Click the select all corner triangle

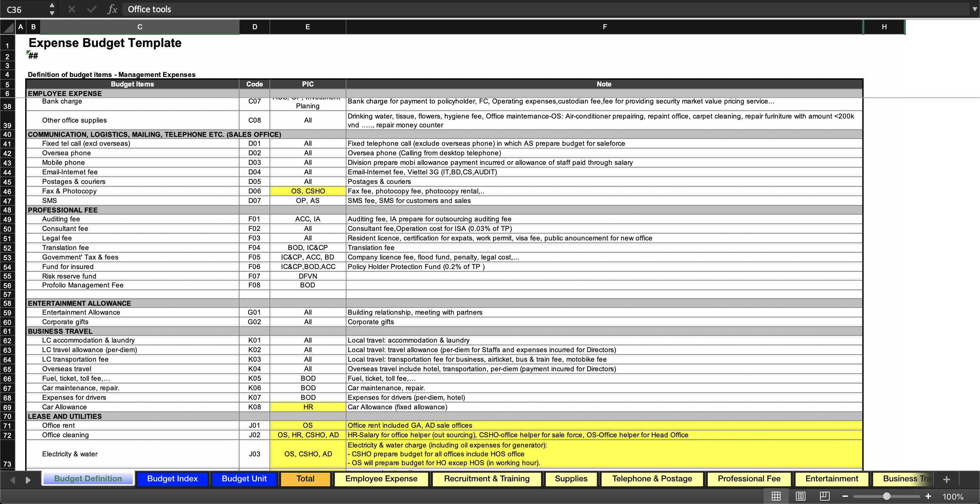(7, 27)
